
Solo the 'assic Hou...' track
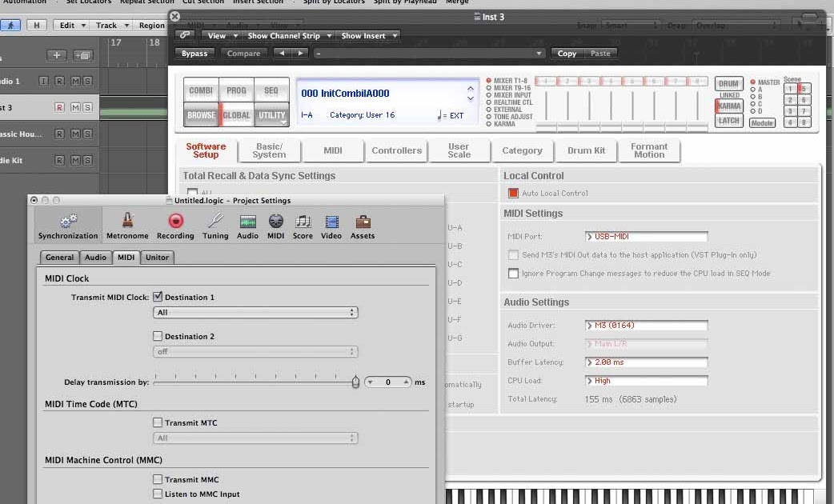[x=87, y=134]
